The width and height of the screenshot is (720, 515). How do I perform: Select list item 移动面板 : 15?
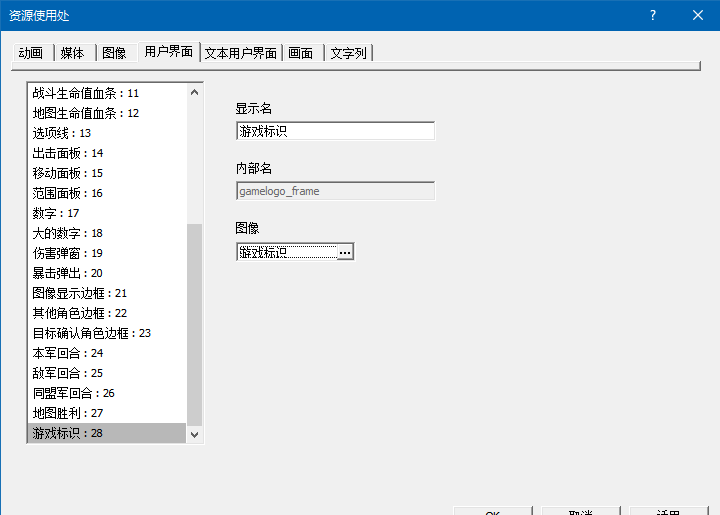[x=107, y=173]
